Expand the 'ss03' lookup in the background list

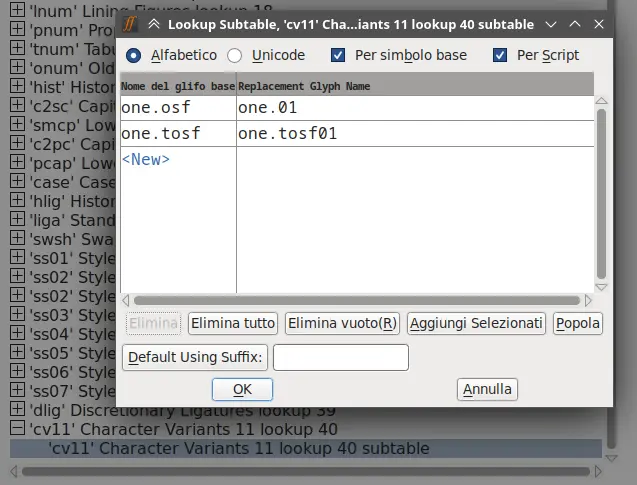[17, 314]
